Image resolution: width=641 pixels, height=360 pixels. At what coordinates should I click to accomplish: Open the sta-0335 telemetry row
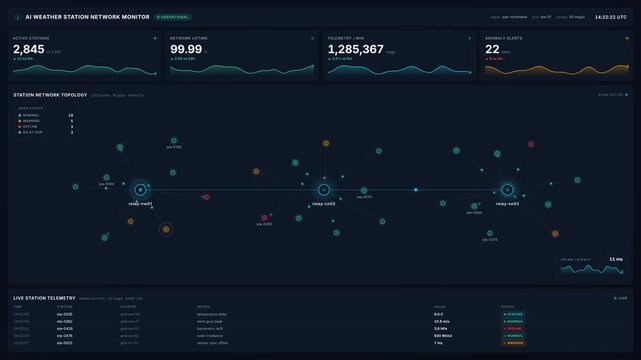coord(320,314)
